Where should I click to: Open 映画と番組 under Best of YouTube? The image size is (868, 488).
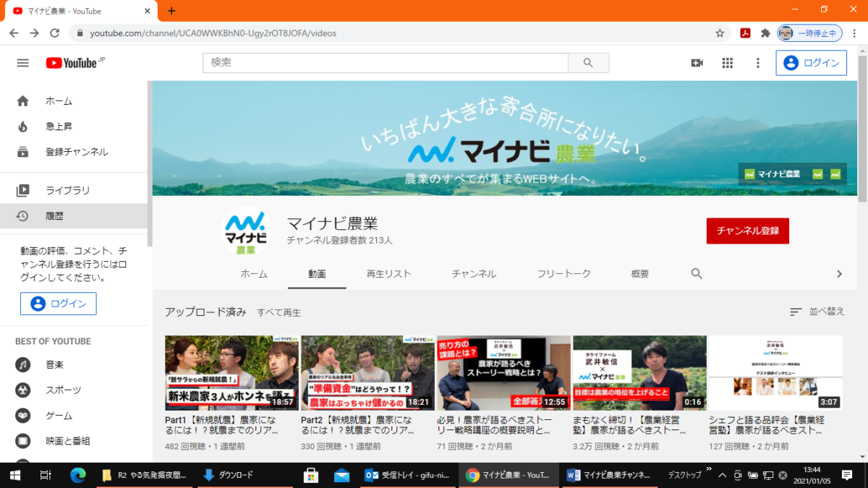(x=75, y=441)
